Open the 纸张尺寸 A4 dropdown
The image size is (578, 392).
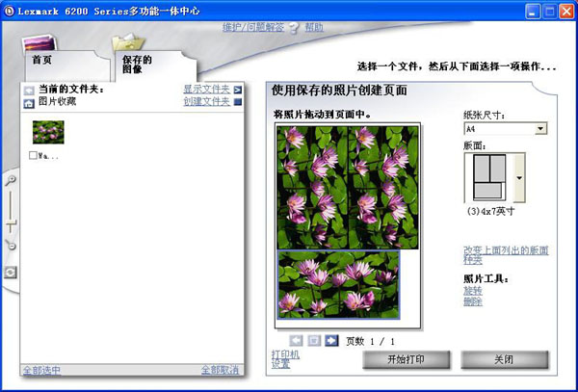540,128
